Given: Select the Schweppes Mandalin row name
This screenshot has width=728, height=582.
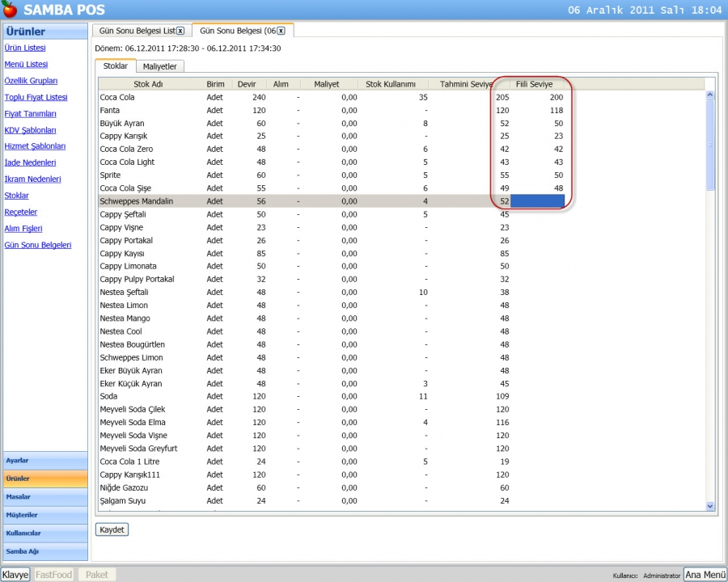Looking at the screenshot, I should (x=137, y=201).
